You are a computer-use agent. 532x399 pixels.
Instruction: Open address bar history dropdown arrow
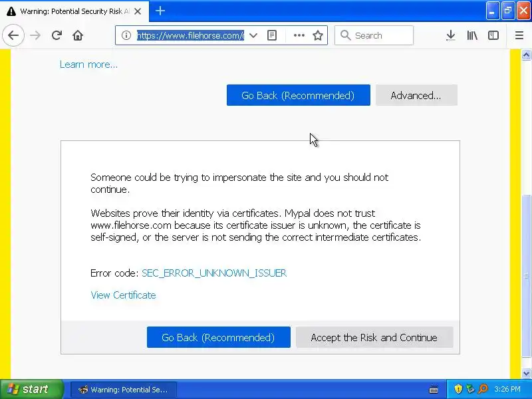[x=253, y=35]
